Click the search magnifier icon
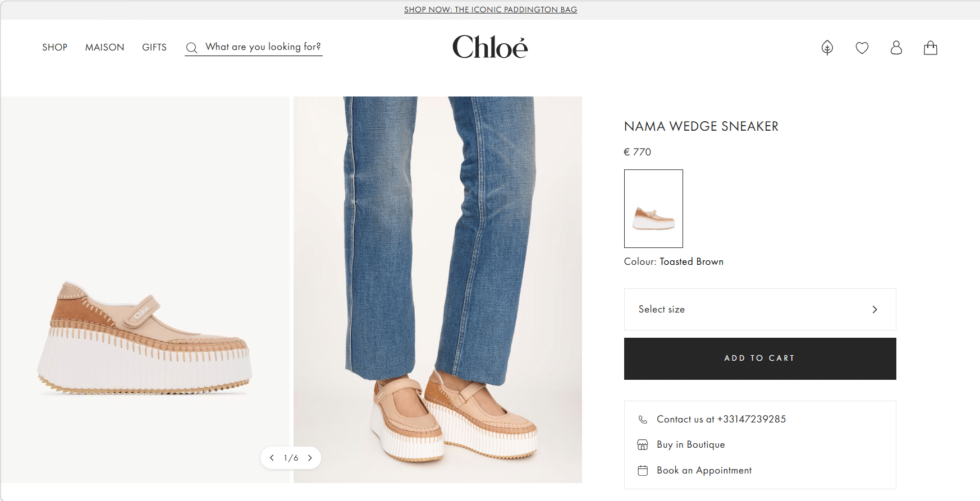This screenshot has height=501, width=980. tap(191, 48)
